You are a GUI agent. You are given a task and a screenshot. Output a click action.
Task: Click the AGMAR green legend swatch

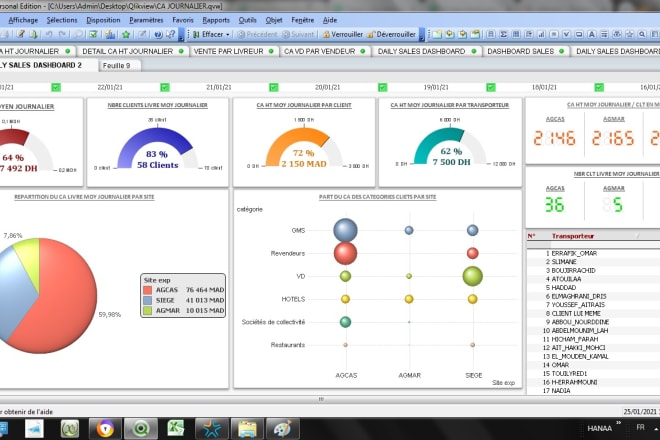click(x=147, y=311)
